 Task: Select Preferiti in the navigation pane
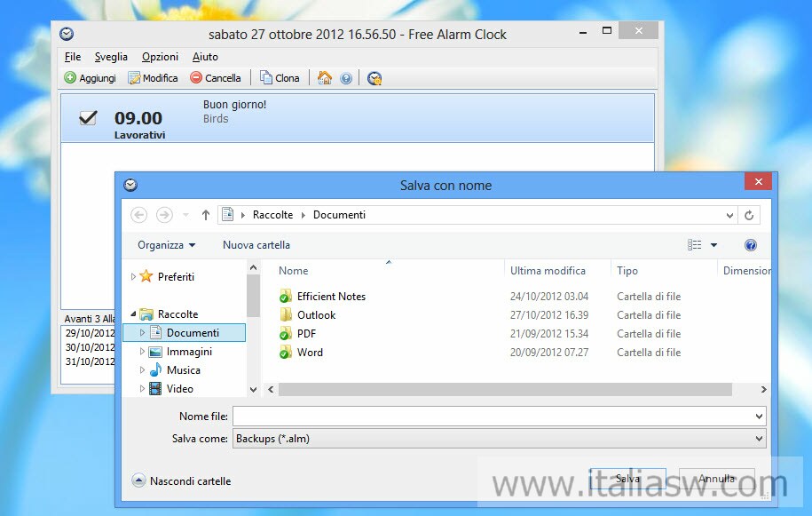tap(176, 277)
